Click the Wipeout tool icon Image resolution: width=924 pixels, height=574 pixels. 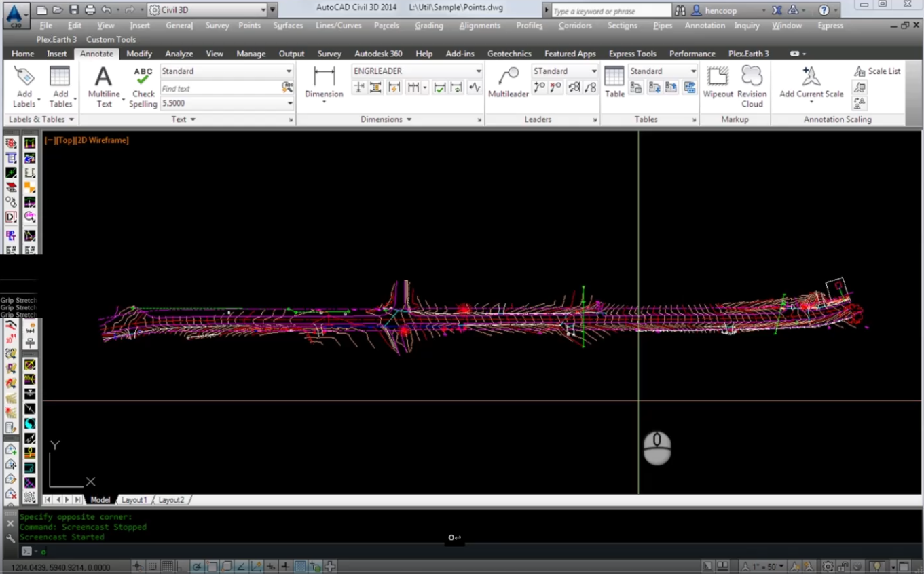tap(718, 83)
